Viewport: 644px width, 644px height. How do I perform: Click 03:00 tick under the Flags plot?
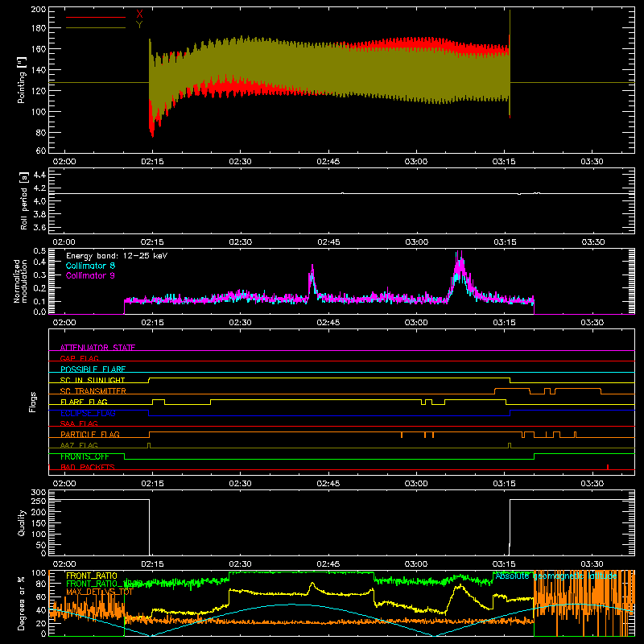(x=416, y=484)
